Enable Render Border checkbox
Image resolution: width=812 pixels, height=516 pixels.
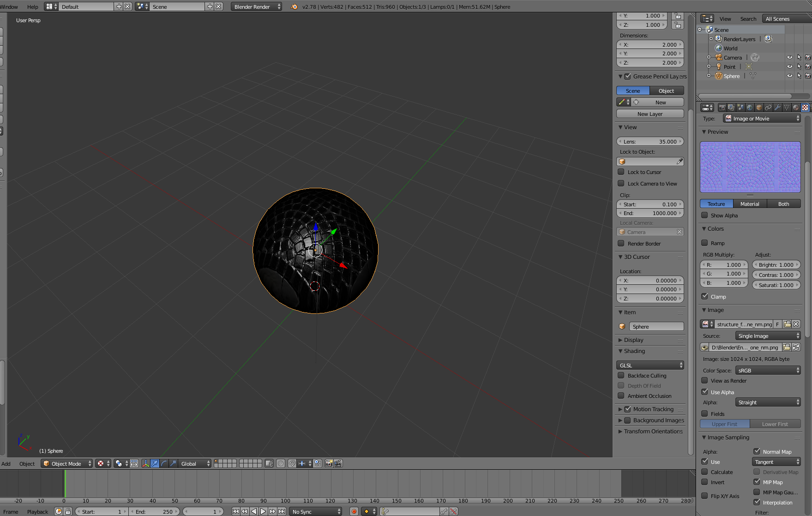click(621, 243)
